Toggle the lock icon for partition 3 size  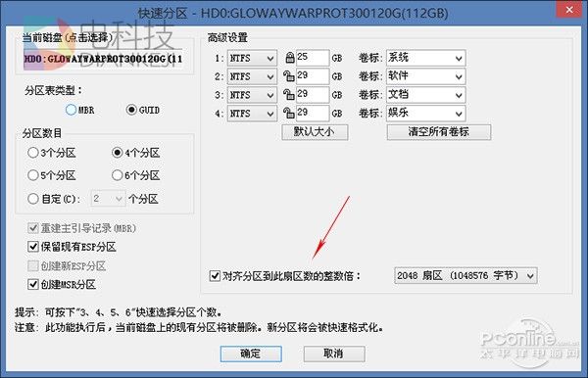(289, 95)
